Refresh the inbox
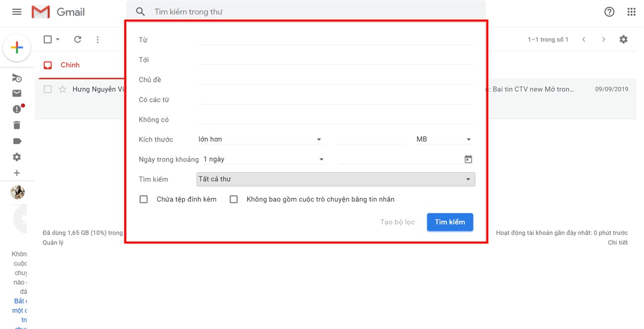 (x=78, y=39)
